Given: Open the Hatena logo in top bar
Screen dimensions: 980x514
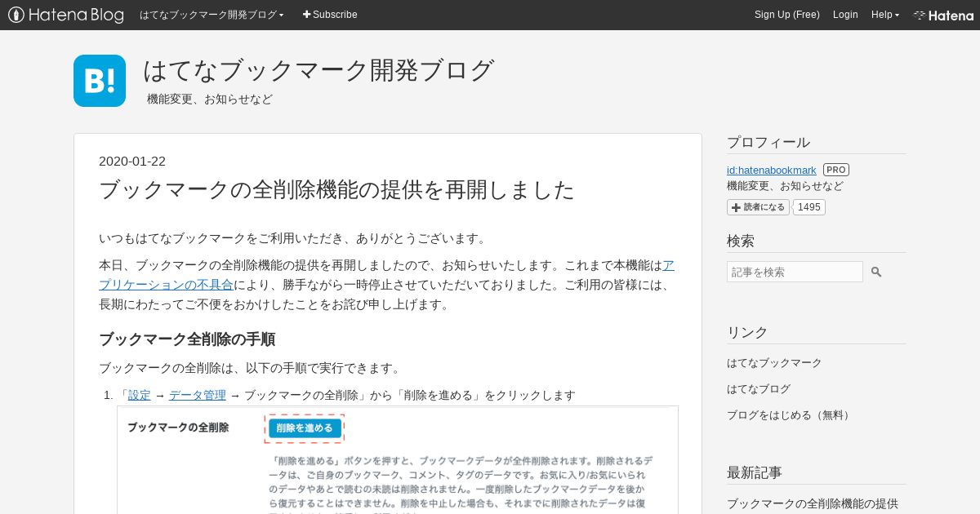Looking at the screenshot, I should [943, 15].
